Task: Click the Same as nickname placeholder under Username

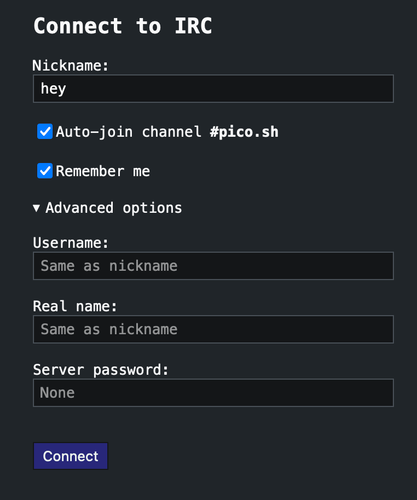Action: point(109,266)
